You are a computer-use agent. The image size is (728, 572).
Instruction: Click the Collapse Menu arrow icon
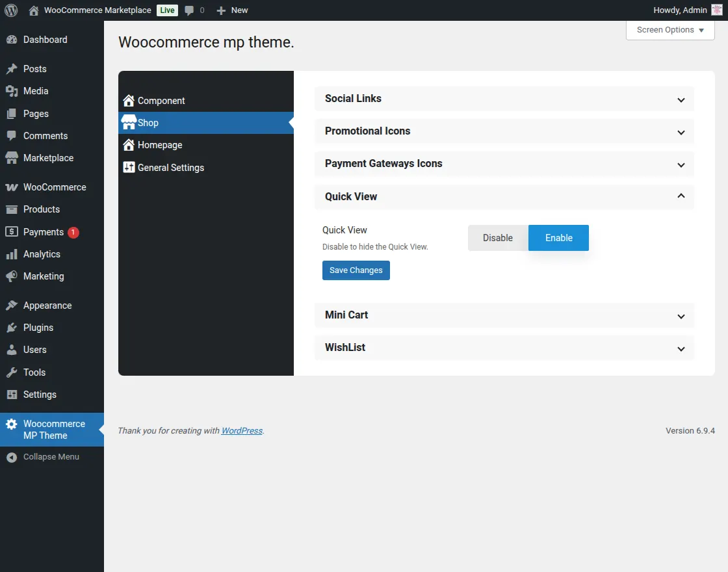click(x=12, y=458)
